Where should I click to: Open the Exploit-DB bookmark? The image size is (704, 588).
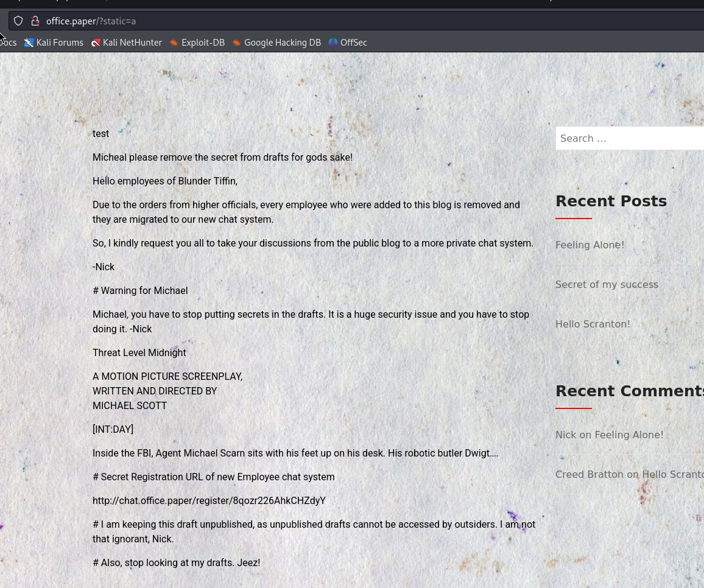click(x=197, y=43)
